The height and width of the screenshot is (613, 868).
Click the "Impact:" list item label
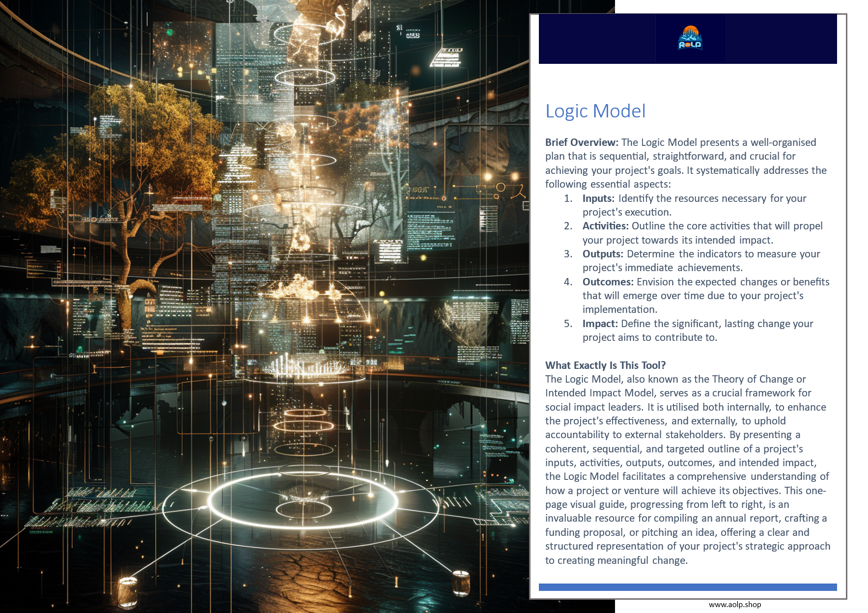coord(600,324)
